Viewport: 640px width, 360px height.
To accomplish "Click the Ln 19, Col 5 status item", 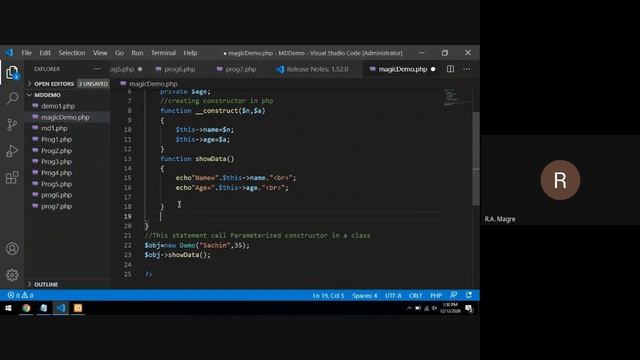I will (x=328, y=295).
